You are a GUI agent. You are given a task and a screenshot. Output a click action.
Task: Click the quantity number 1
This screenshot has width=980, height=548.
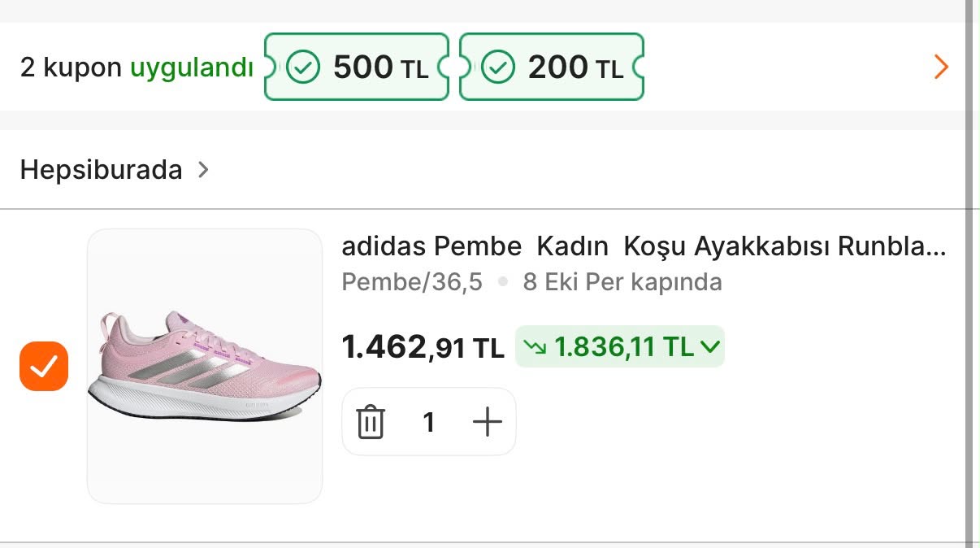pos(429,422)
